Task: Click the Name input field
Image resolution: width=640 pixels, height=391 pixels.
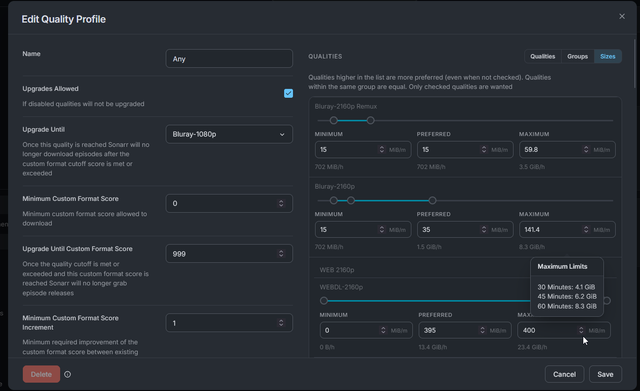Action: click(229, 59)
